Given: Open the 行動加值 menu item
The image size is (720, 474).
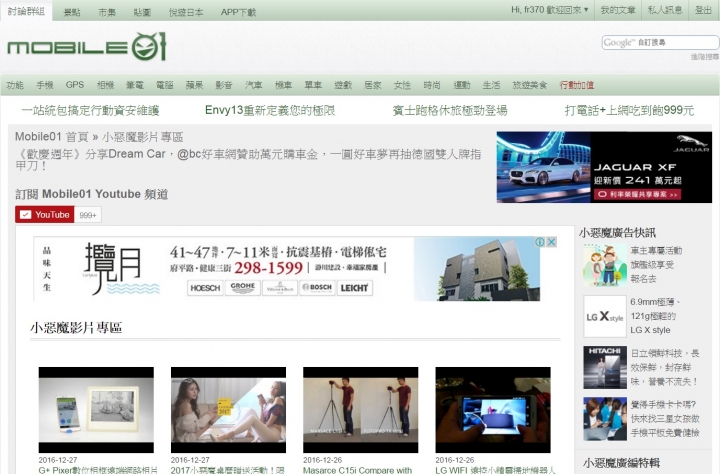Looking at the screenshot, I should (577, 85).
